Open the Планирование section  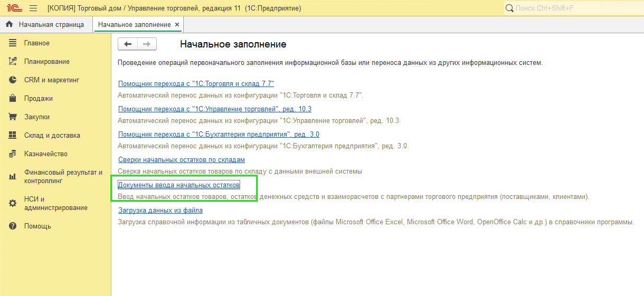point(46,62)
